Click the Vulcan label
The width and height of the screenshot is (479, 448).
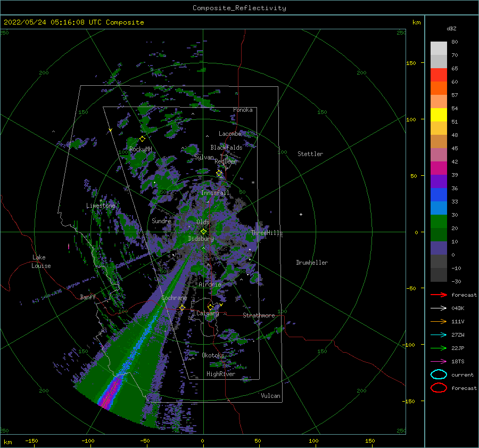click(271, 396)
